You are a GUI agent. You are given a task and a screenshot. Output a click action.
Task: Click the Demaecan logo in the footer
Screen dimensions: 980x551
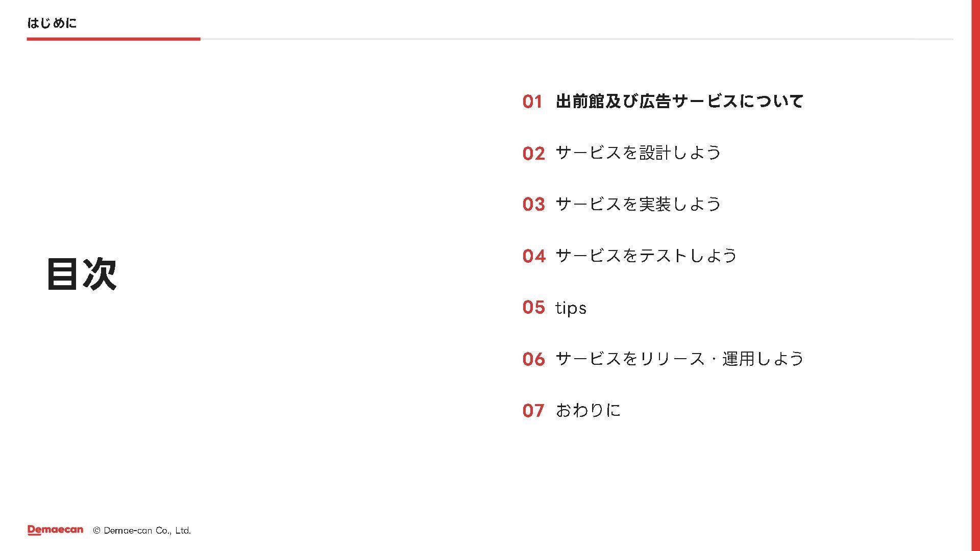pos(55,530)
